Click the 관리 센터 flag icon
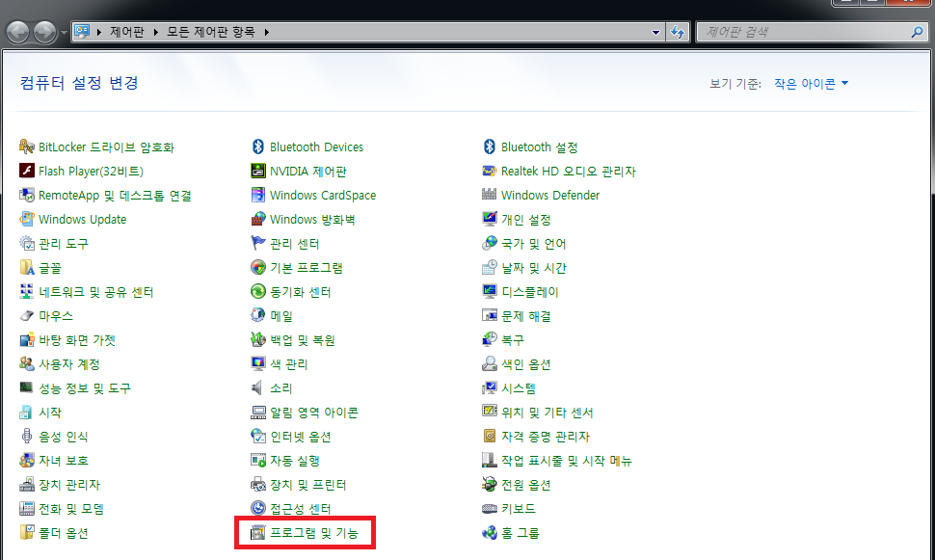This screenshot has height=560, width=935. click(257, 243)
